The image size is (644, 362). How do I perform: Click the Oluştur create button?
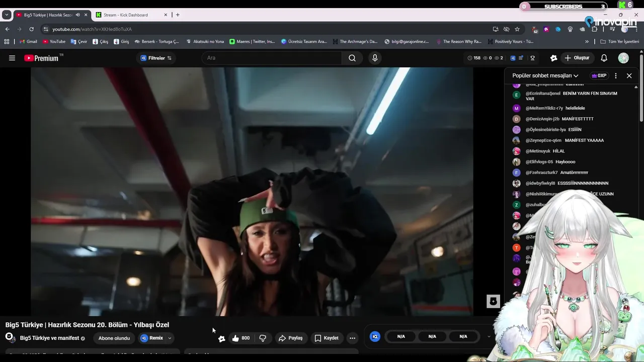pos(577,58)
